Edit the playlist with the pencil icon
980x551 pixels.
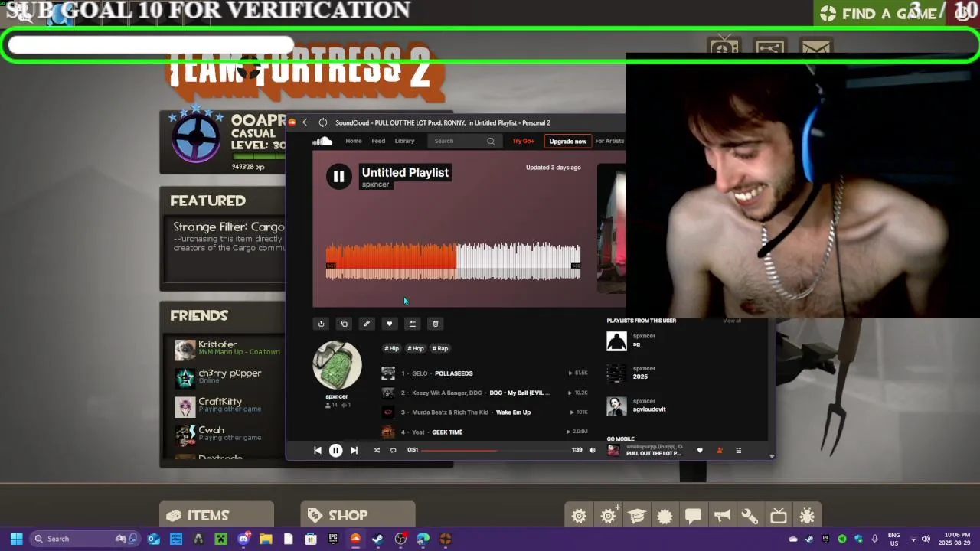tap(367, 324)
